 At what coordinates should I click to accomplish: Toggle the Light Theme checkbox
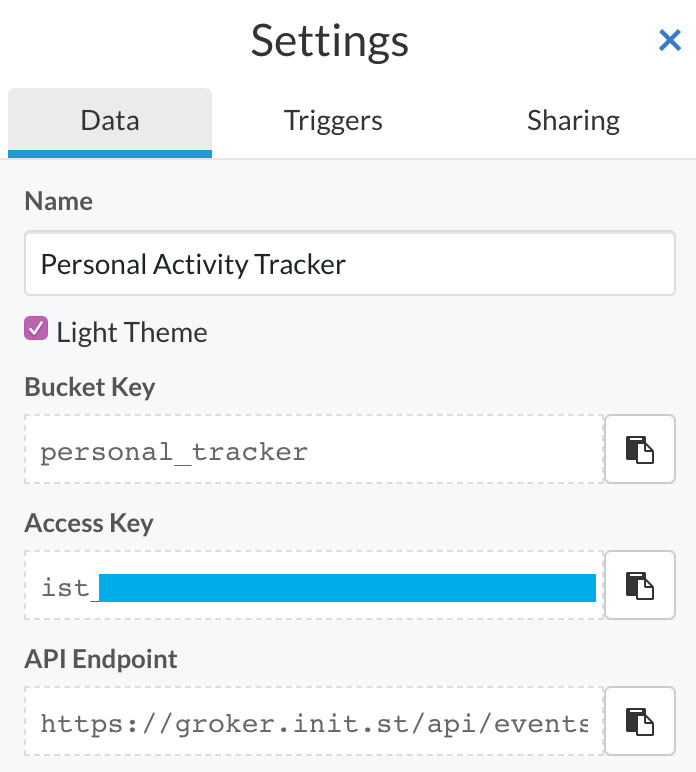36,328
